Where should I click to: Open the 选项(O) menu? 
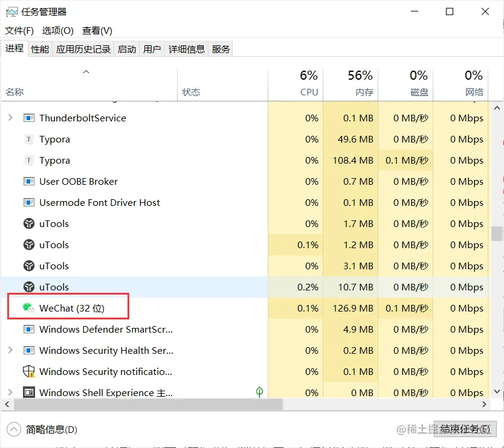pos(58,31)
